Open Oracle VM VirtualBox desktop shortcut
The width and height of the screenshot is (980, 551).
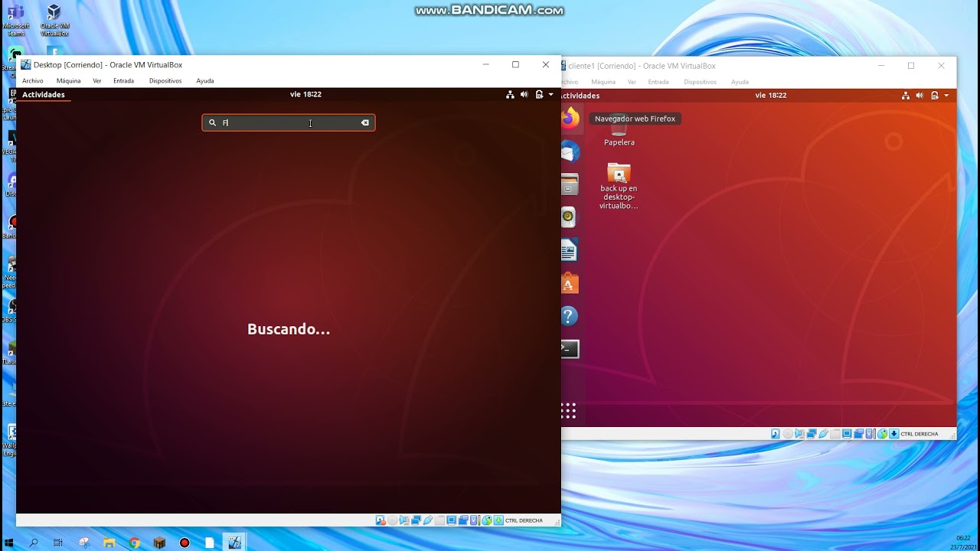point(54,20)
